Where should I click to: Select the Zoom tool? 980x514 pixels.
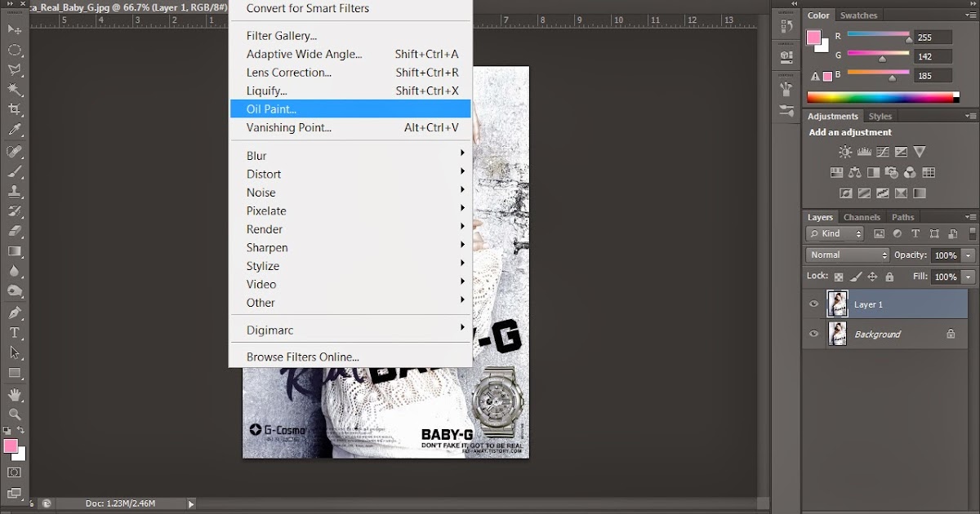[x=15, y=414]
